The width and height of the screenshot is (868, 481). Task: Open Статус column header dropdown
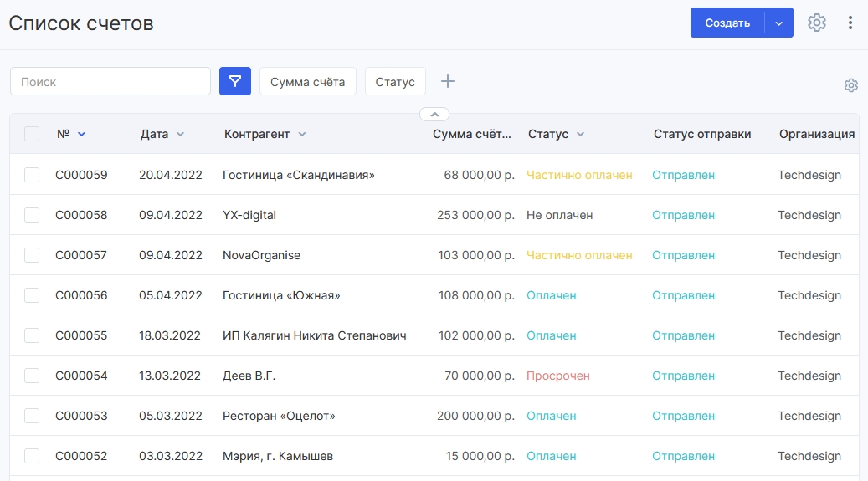pyautogui.click(x=580, y=134)
